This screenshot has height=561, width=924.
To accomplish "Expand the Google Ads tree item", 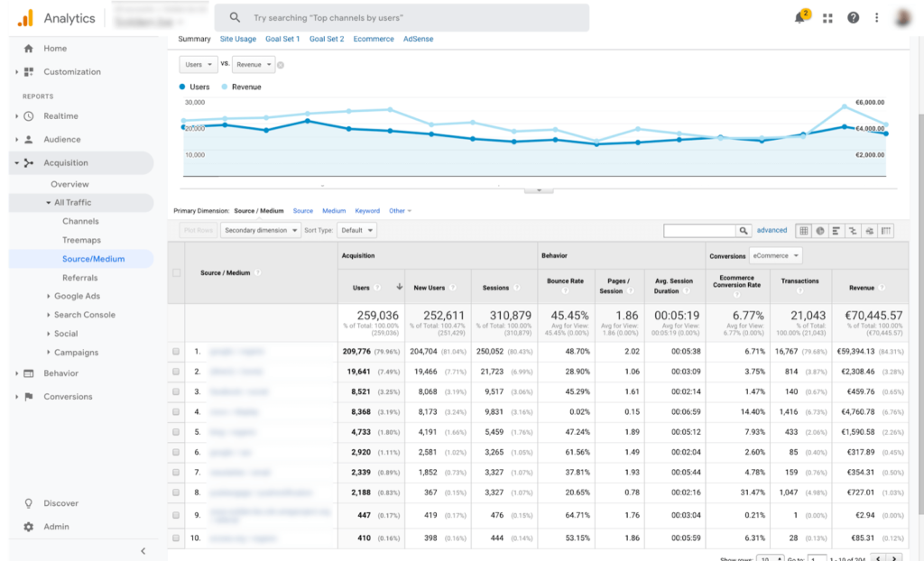I will [x=48, y=296].
